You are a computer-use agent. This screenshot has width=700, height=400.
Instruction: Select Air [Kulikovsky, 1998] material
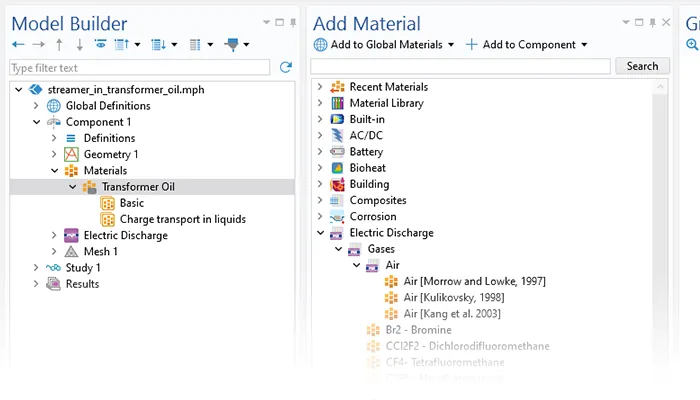(462, 297)
